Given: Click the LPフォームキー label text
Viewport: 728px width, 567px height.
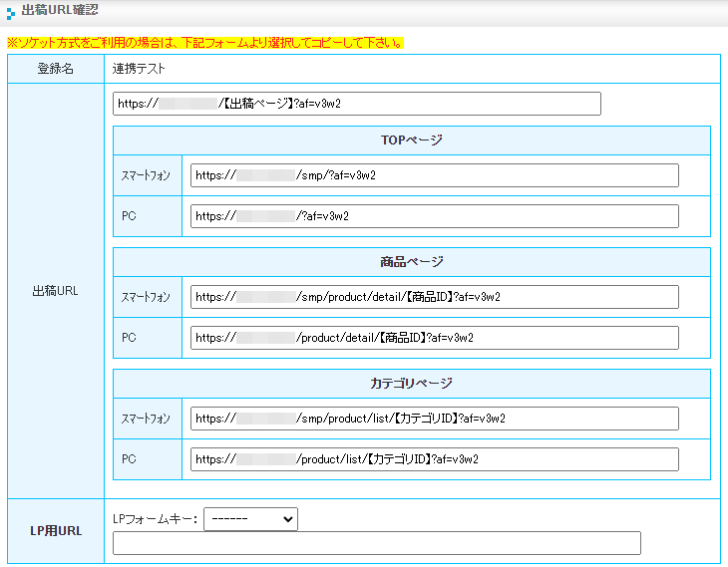Looking at the screenshot, I should [156, 518].
